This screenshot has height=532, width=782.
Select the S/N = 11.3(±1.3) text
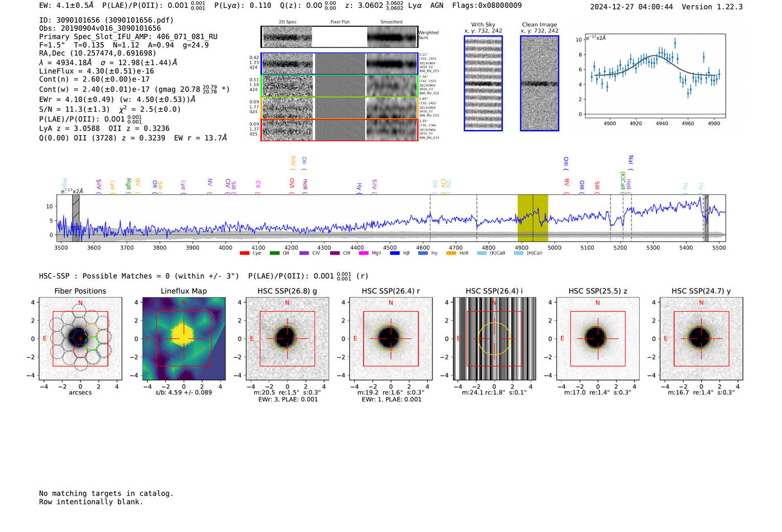(110, 109)
